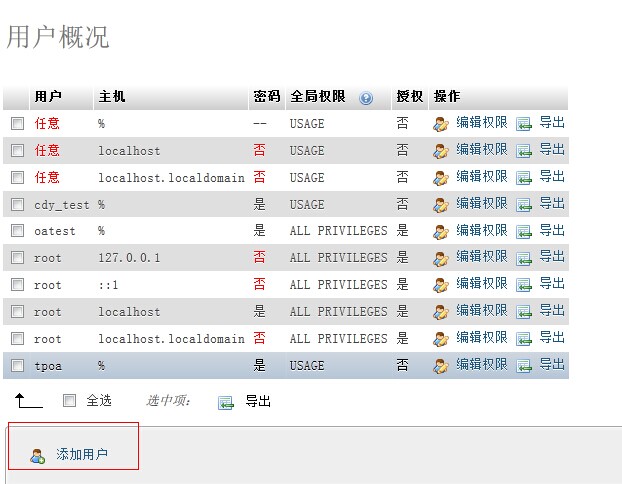Check the root 127.0.0.1 row checkbox

(x=17, y=257)
